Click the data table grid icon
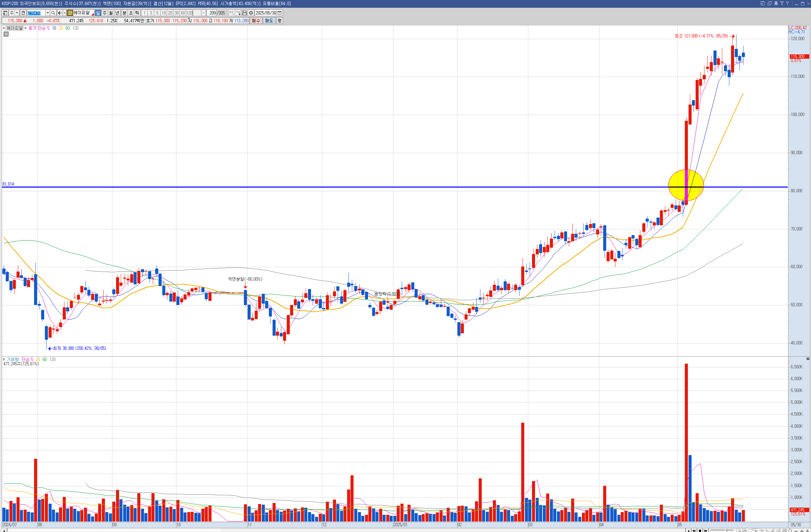The height and width of the screenshot is (532, 811). [x=6, y=34]
